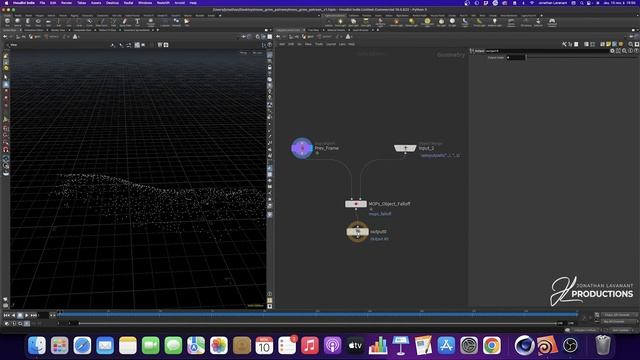Select the Prev_Frame node
Image resolution: width=640 pixels, height=360 pixels.
coord(302,148)
